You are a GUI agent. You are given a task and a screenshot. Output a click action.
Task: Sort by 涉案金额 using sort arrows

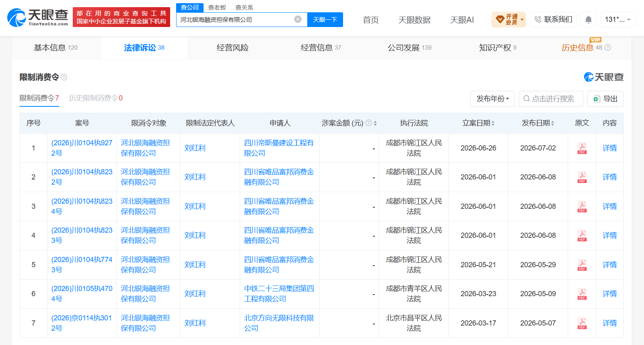click(x=375, y=123)
